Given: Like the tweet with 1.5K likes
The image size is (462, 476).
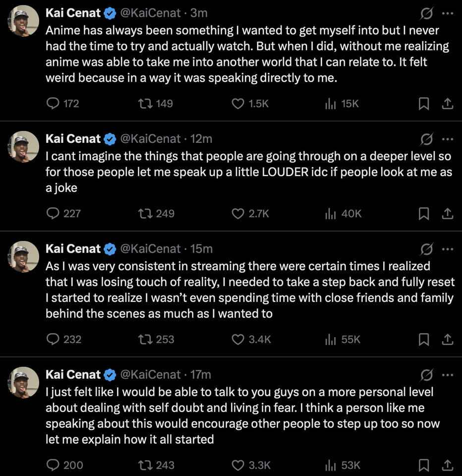Looking at the screenshot, I should click(x=238, y=103).
